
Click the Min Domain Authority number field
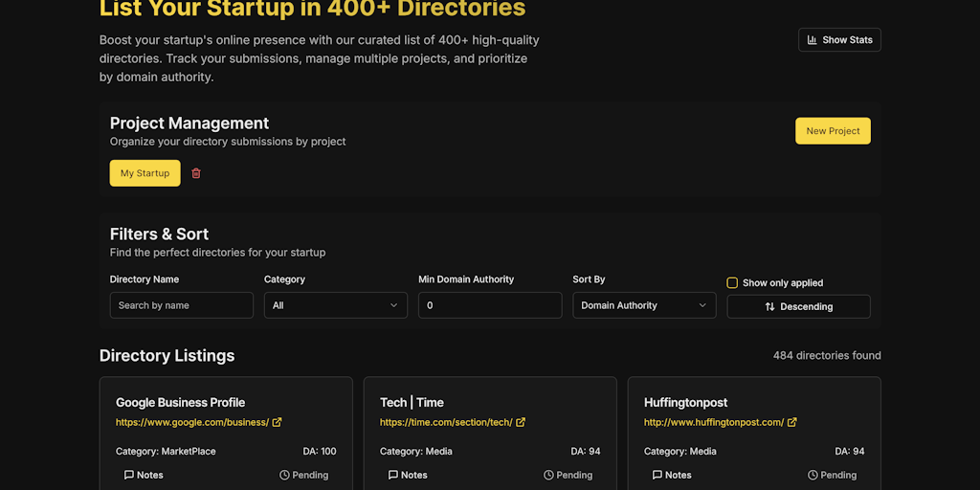pos(490,305)
